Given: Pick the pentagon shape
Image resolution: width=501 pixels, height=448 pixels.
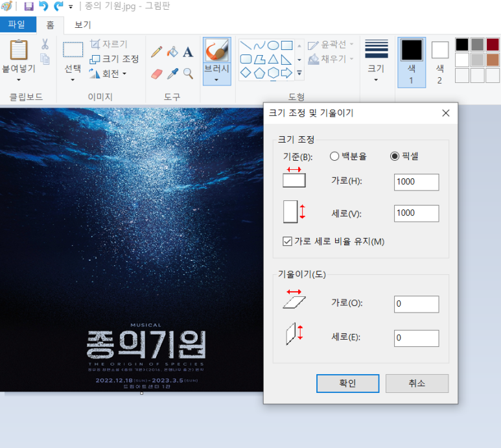Looking at the screenshot, I should pyautogui.click(x=259, y=73).
